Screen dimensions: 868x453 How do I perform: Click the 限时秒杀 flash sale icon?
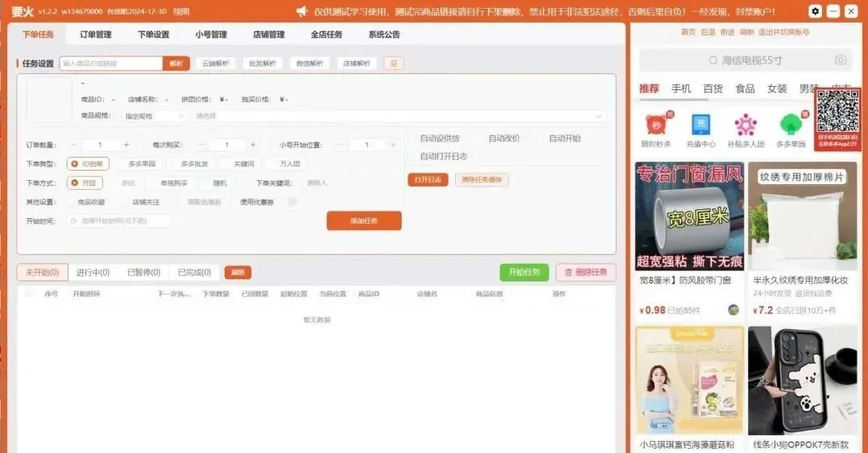[x=655, y=126]
